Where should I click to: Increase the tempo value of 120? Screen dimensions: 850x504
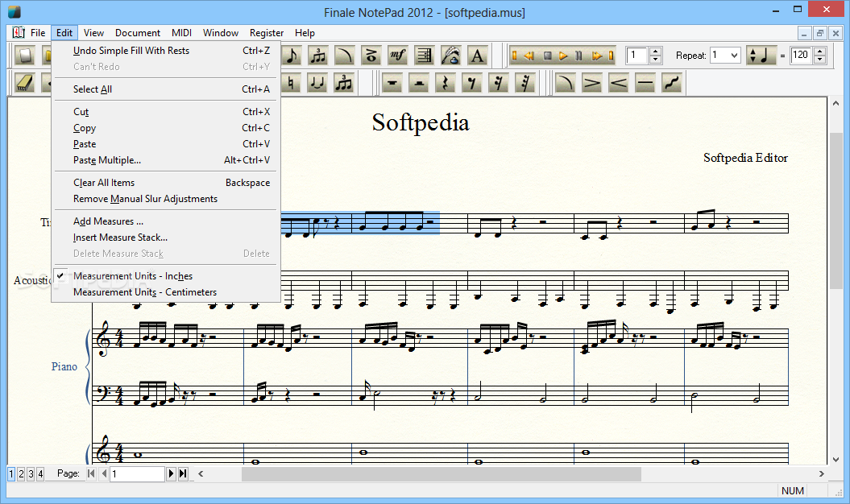click(x=820, y=52)
